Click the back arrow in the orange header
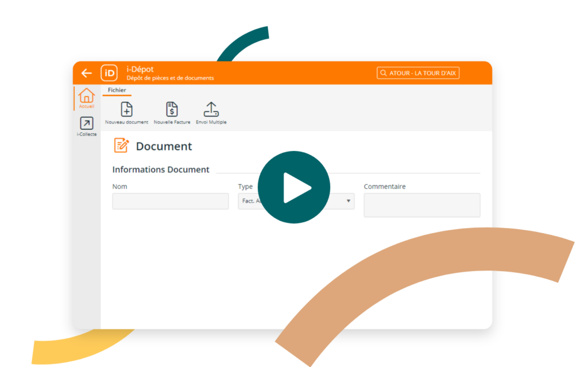The width and height of the screenshot is (588, 367). click(86, 73)
